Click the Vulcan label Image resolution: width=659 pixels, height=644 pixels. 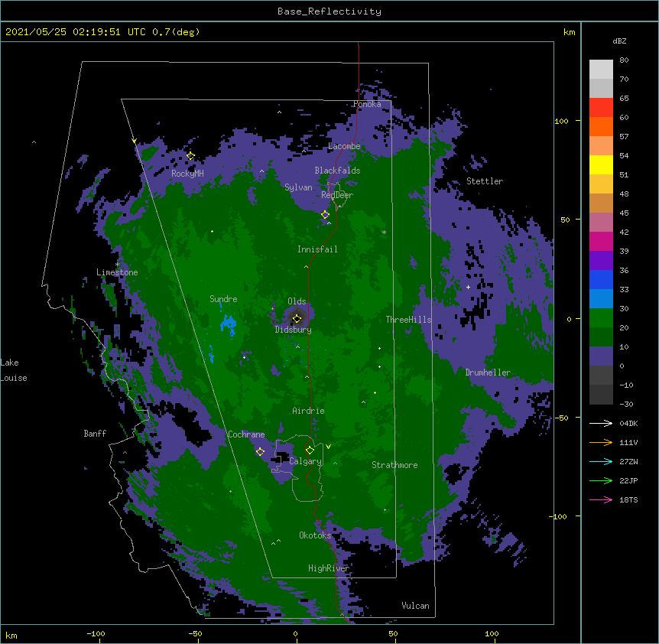415,606
